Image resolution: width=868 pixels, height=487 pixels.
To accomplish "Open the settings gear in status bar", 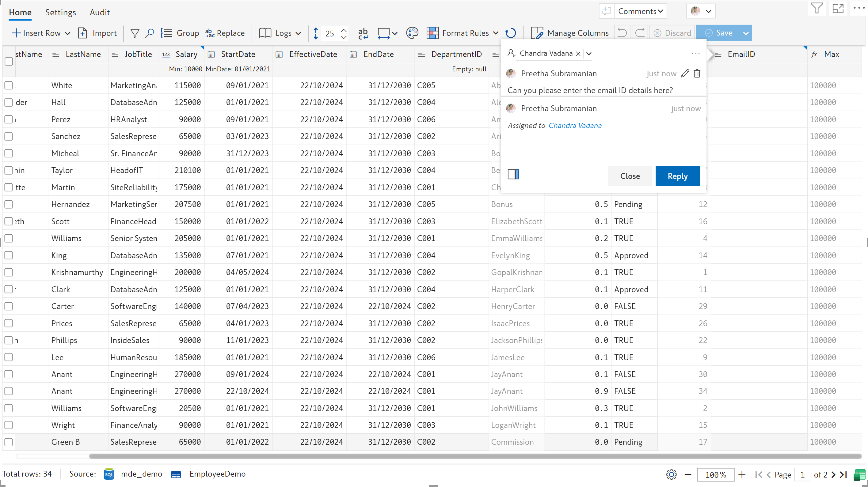I will [671, 474].
